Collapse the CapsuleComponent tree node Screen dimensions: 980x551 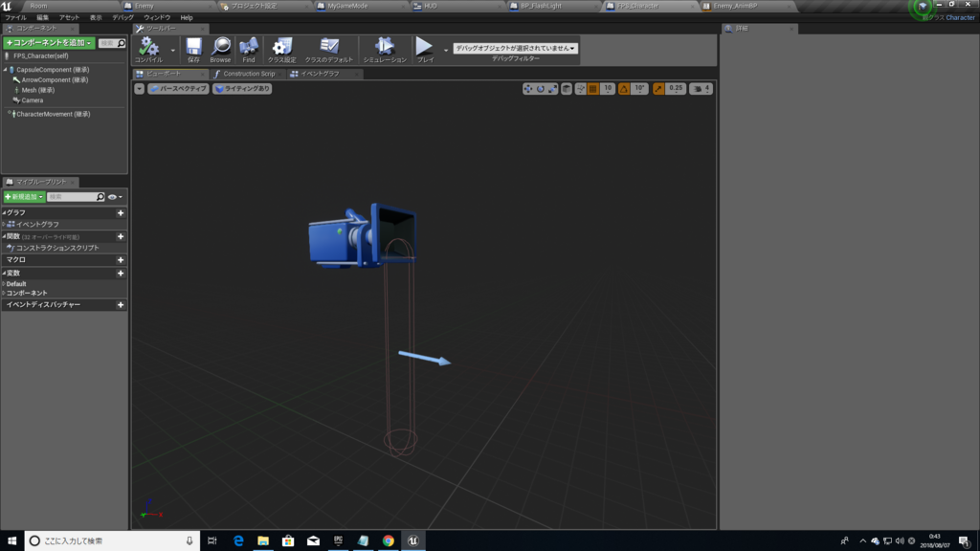pos(5,70)
